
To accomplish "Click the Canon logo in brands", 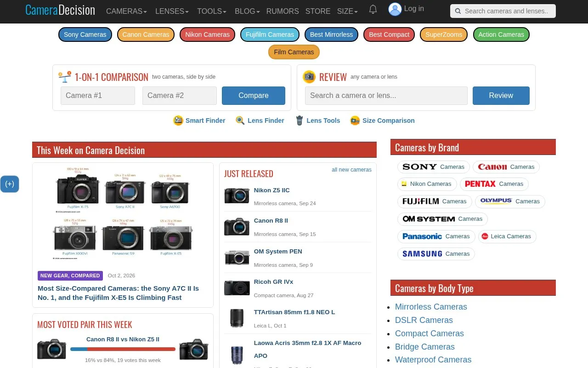I will coord(492,167).
